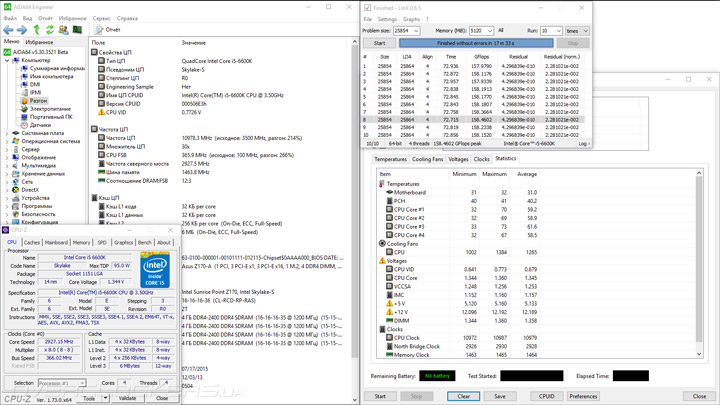Open the Отчет report toolbar button
720x405 pixels.
(107, 30)
